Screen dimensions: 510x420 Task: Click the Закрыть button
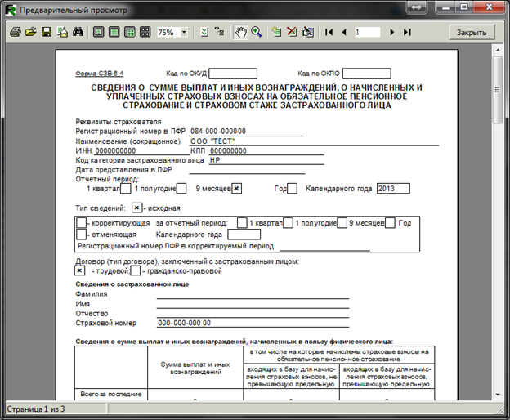pyautogui.click(x=472, y=32)
